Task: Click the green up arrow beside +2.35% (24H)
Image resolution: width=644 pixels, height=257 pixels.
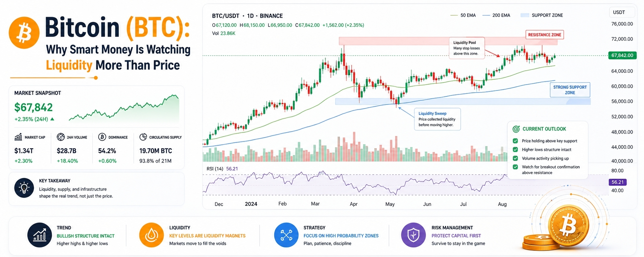Action: [x=52, y=119]
